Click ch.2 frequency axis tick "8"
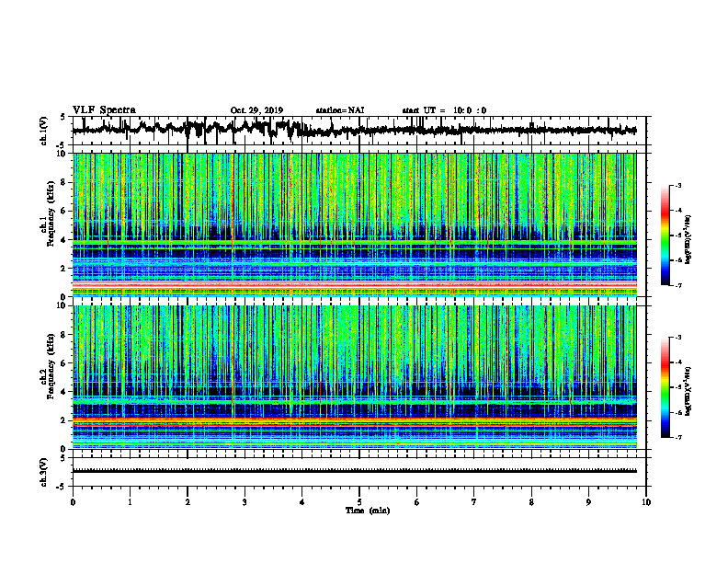 click(x=64, y=335)
